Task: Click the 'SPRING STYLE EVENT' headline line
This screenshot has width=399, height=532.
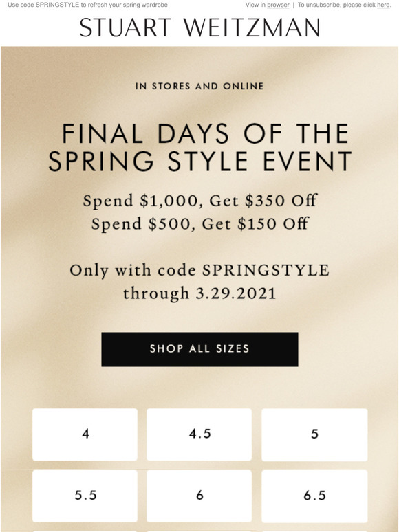Action: point(199,162)
